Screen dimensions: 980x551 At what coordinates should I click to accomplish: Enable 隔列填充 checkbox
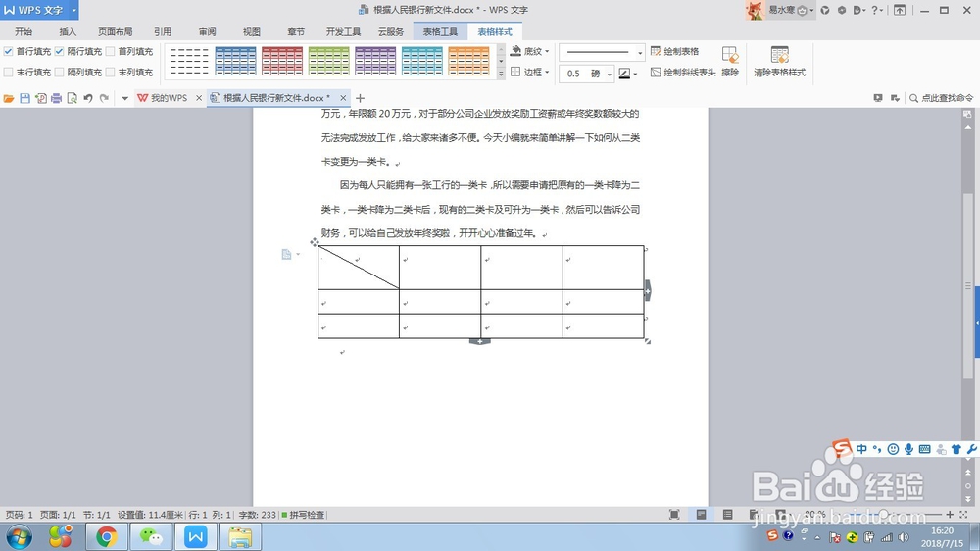click(x=60, y=73)
